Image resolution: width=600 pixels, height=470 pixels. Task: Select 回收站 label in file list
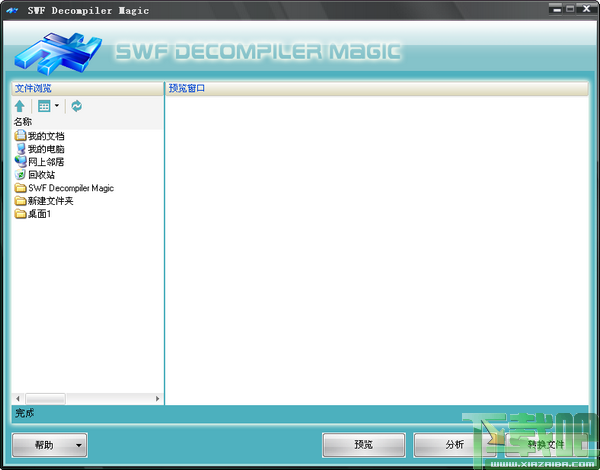(x=41, y=175)
